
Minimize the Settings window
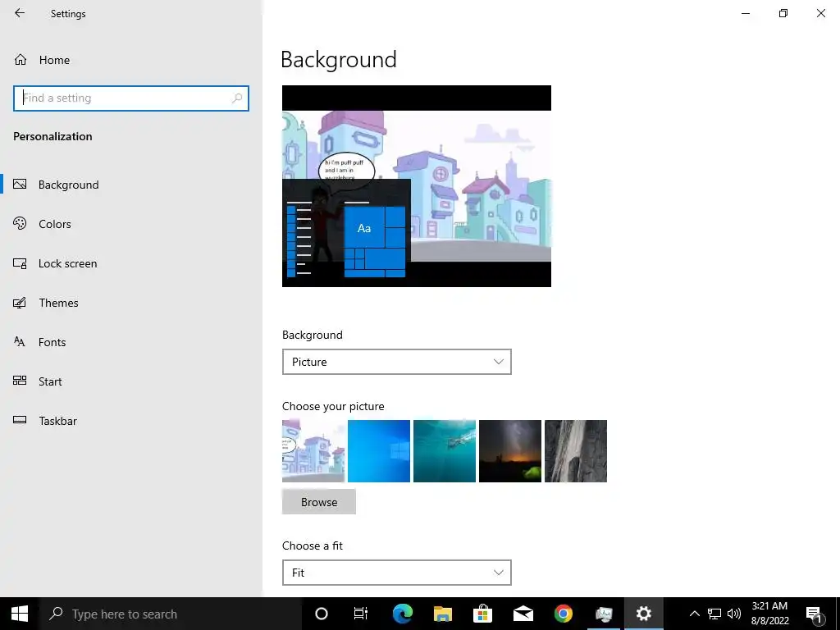(746, 13)
